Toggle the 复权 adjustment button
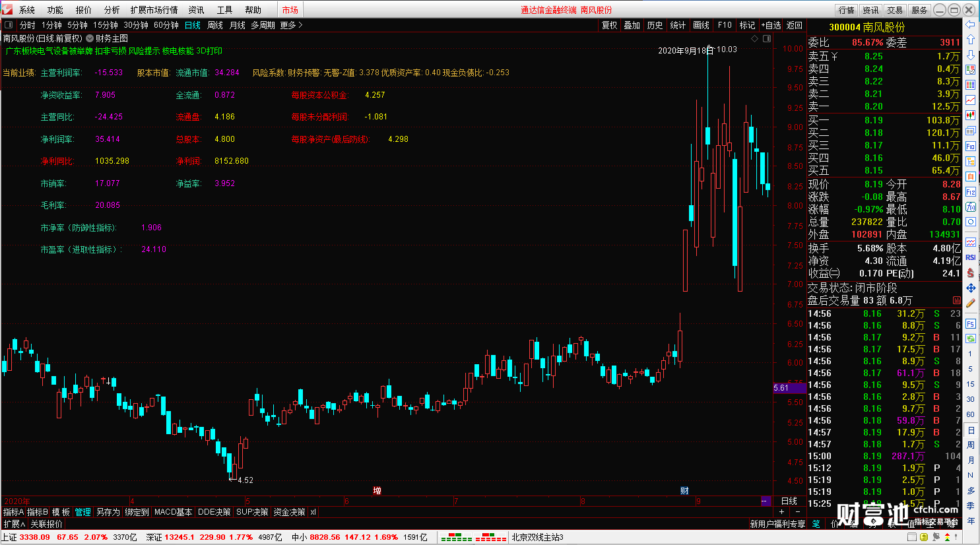Viewport: 980px width, 545px height. pyautogui.click(x=610, y=25)
